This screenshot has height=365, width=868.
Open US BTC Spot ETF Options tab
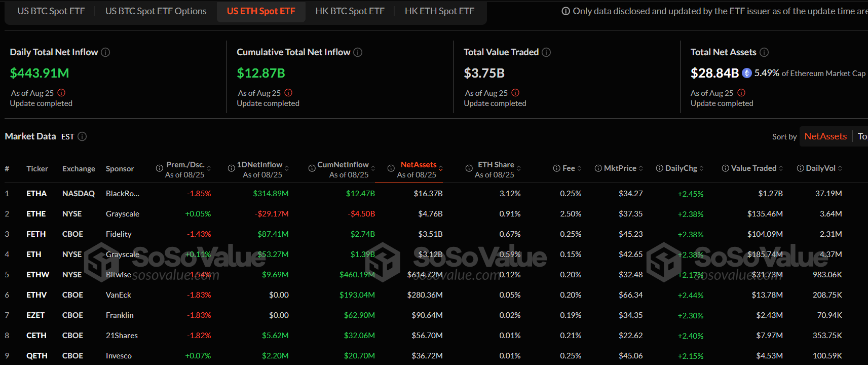click(x=156, y=11)
